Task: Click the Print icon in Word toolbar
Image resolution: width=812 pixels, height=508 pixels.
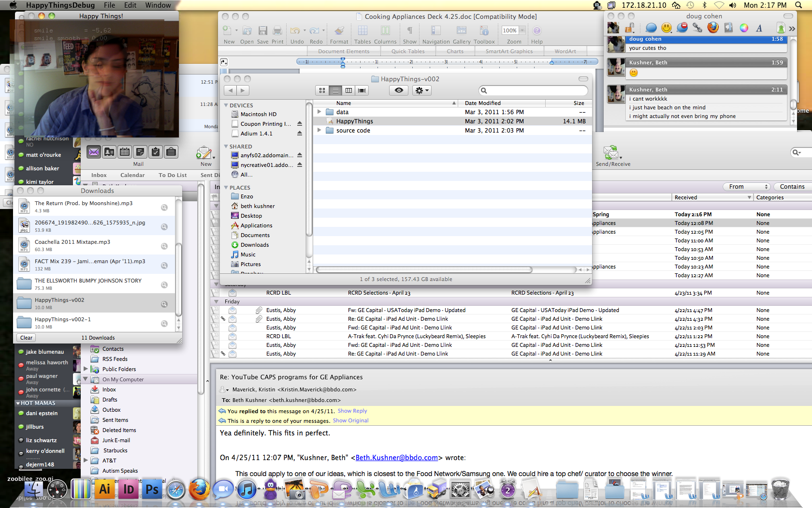Action: click(x=277, y=30)
